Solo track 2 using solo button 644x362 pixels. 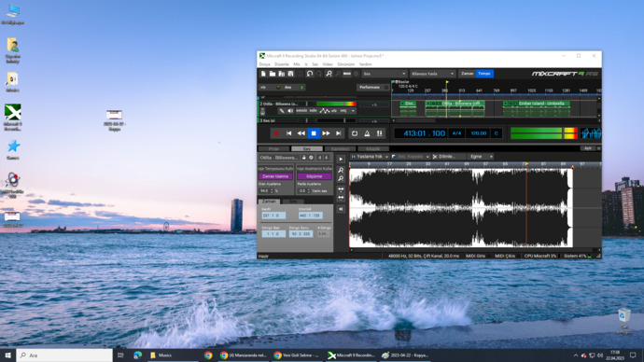pyautogui.click(x=313, y=111)
